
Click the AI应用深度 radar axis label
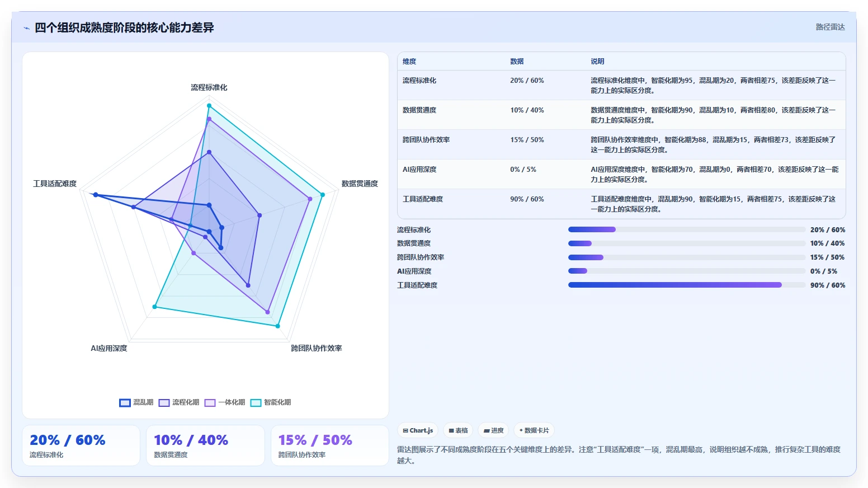(109, 348)
